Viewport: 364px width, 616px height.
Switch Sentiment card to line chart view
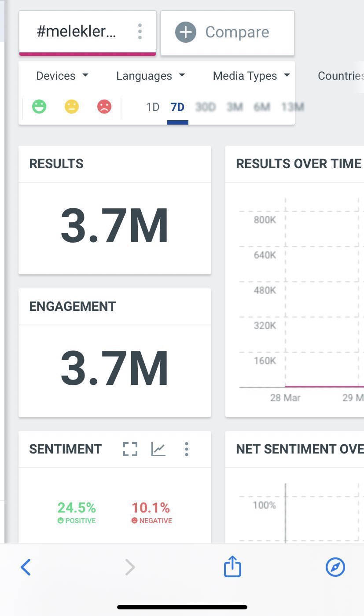[x=158, y=449]
